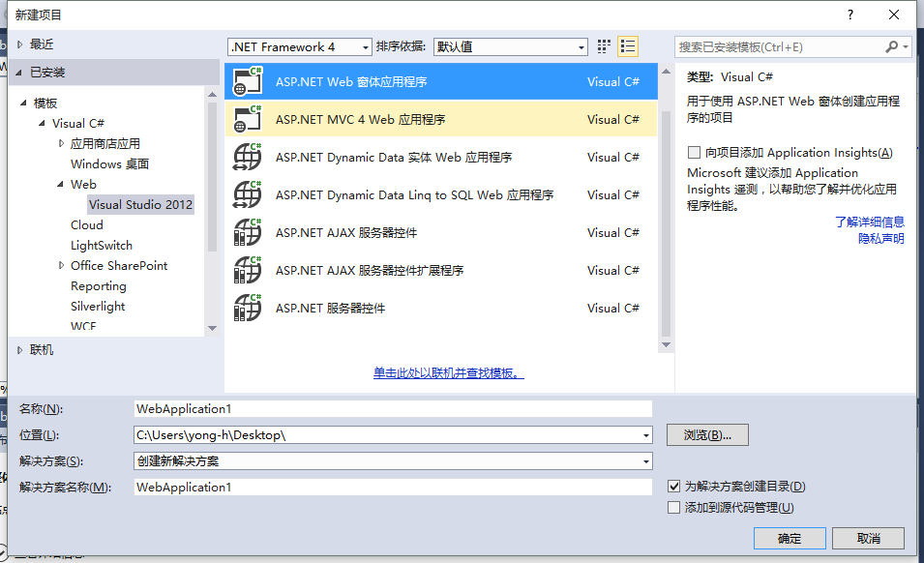
Task: Expand the Office SharePoint node
Action: point(61,266)
